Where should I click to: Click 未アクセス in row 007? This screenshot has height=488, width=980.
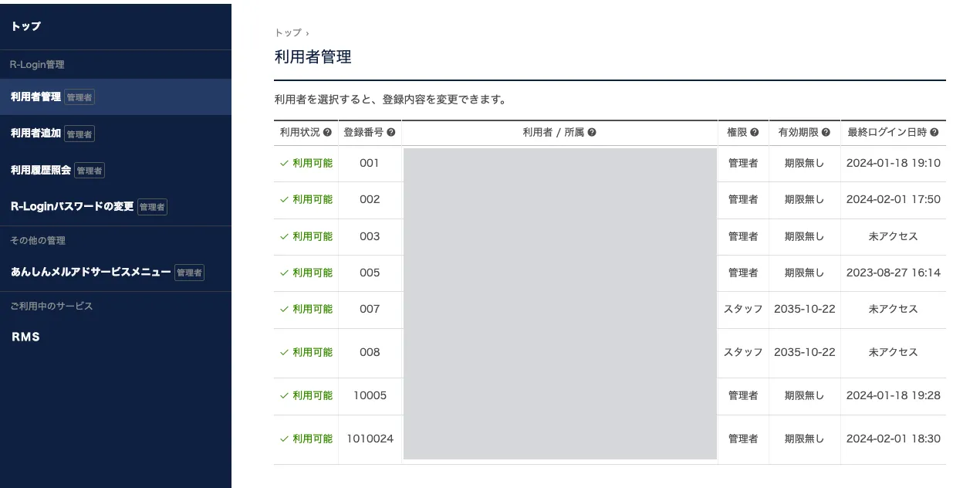pos(894,309)
